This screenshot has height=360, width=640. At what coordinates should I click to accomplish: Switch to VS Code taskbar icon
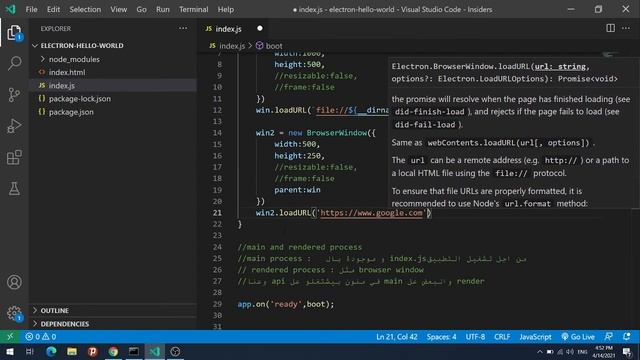click(154, 351)
